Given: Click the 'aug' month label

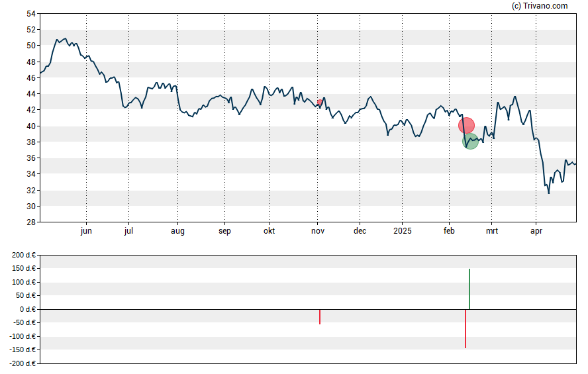Looking at the screenshot, I should coord(177,231).
